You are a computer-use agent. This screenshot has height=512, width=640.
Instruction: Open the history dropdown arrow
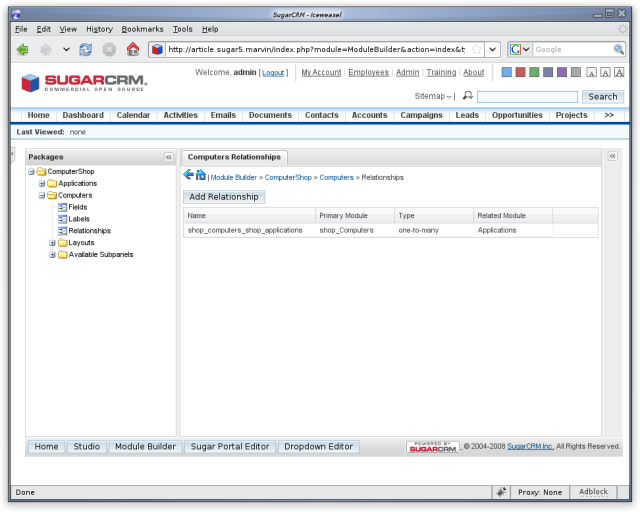pos(66,50)
